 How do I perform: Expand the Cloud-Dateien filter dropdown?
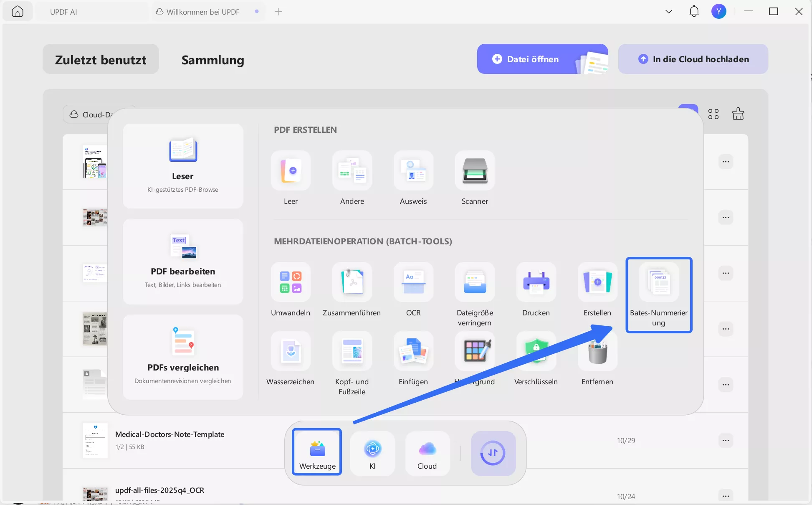tap(92, 114)
